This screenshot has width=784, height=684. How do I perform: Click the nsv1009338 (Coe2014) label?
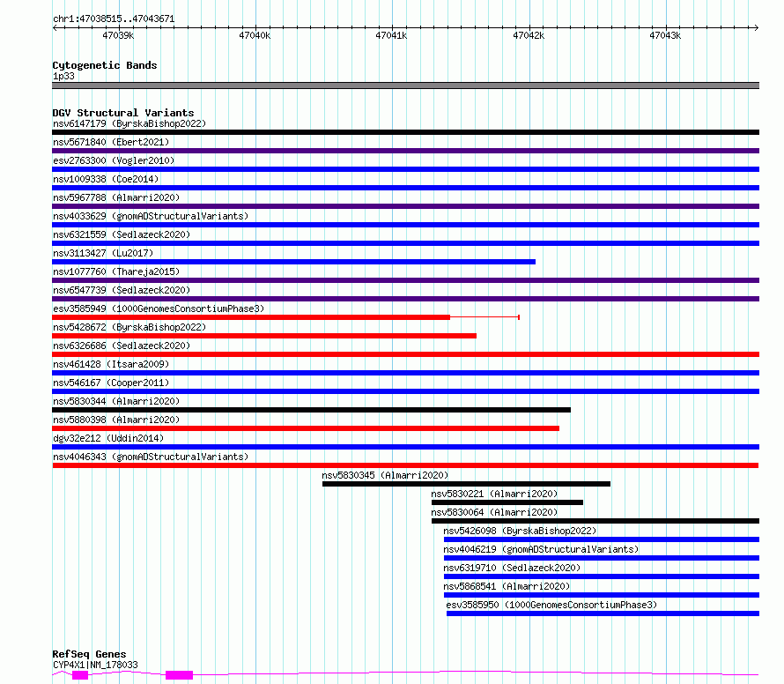coord(106,179)
